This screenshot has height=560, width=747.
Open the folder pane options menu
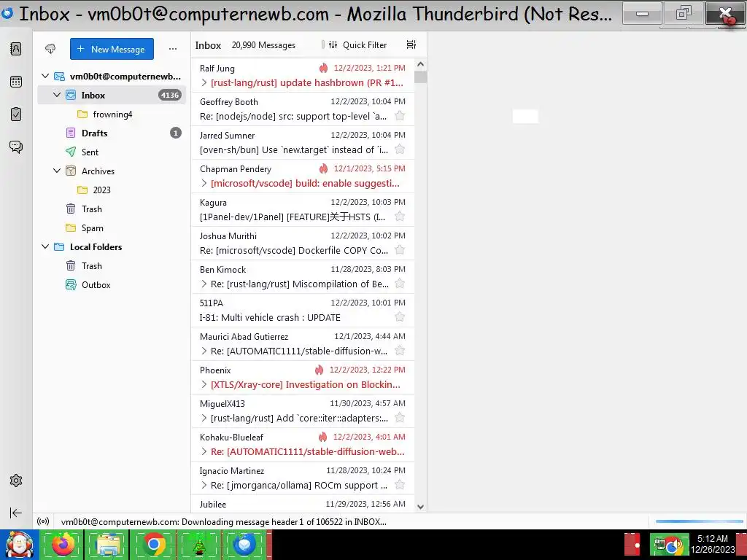[173, 49]
